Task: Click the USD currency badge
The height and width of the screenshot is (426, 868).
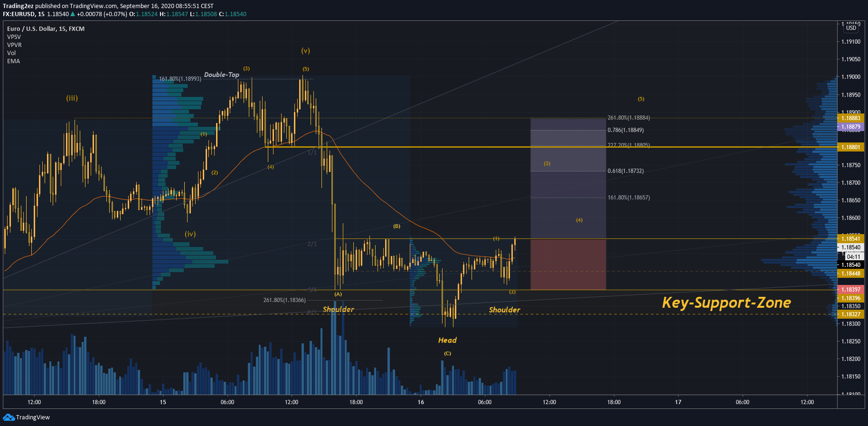Action: tap(851, 28)
